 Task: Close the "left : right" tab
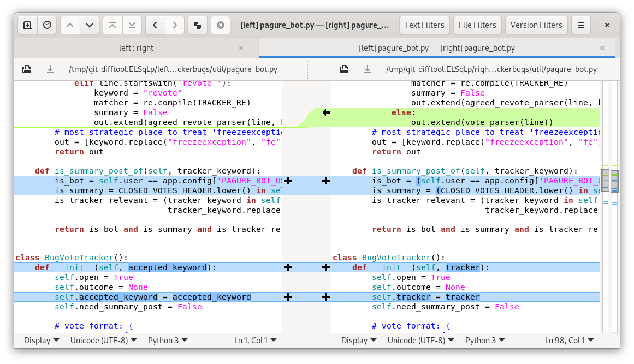[241, 48]
